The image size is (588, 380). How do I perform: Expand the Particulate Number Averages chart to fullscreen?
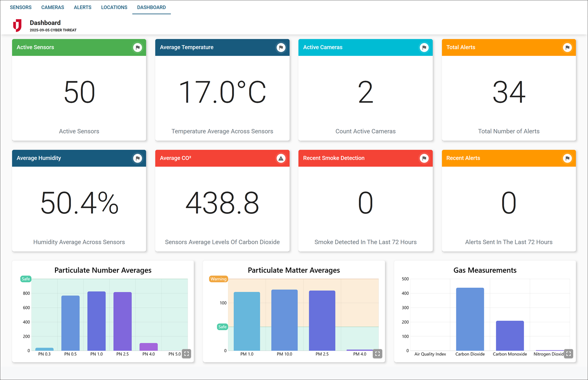tap(186, 353)
